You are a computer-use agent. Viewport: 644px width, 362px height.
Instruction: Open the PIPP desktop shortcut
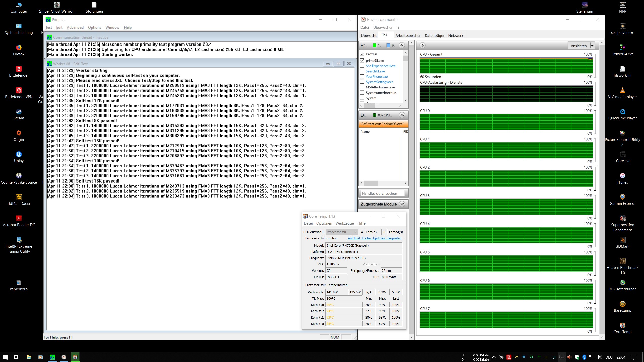[622, 8]
